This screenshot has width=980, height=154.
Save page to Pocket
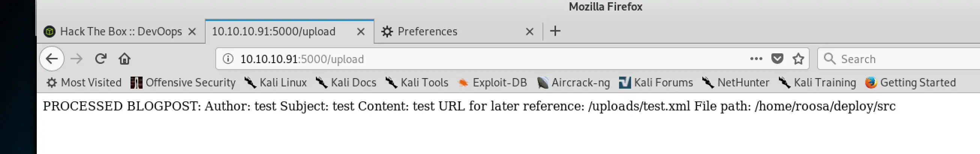coord(777,59)
